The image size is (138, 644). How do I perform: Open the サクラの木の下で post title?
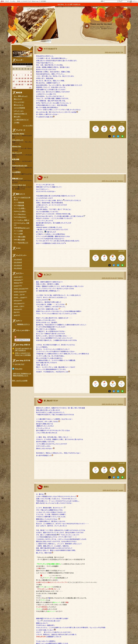point(50,49)
